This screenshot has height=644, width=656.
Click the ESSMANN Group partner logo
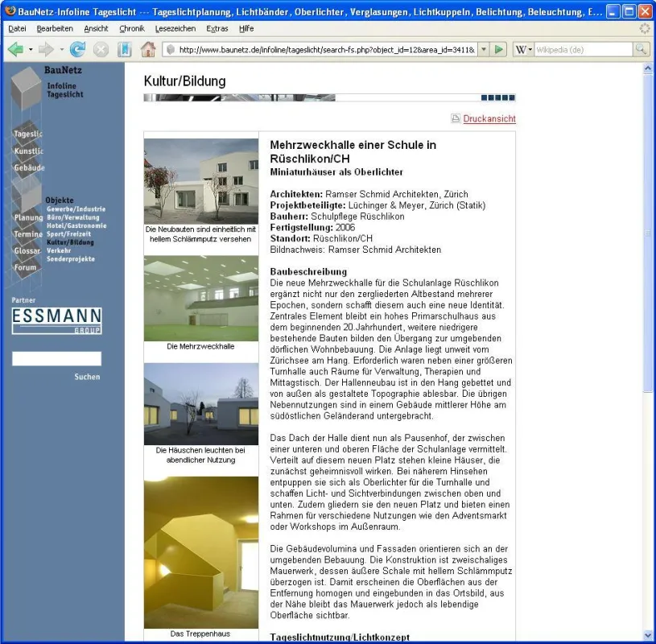coord(56,321)
